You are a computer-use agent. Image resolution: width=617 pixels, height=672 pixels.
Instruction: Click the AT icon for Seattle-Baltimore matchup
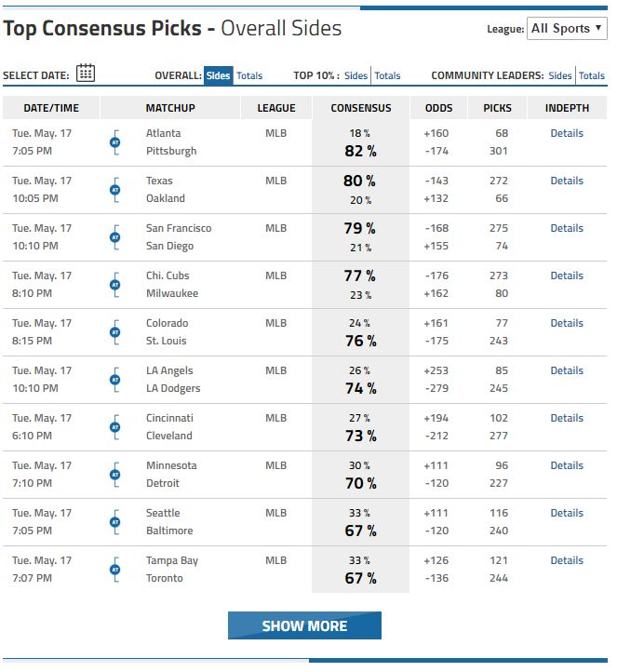[x=115, y=522]
